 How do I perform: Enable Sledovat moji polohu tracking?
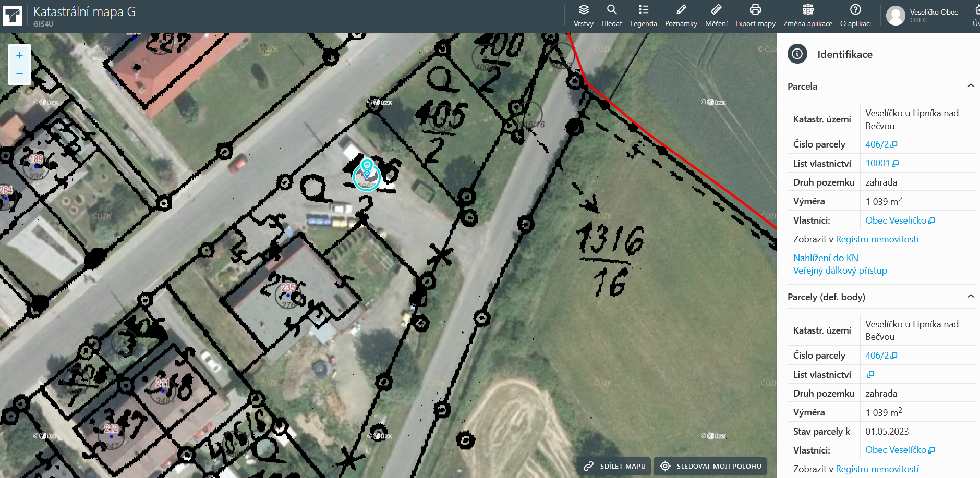710,466
